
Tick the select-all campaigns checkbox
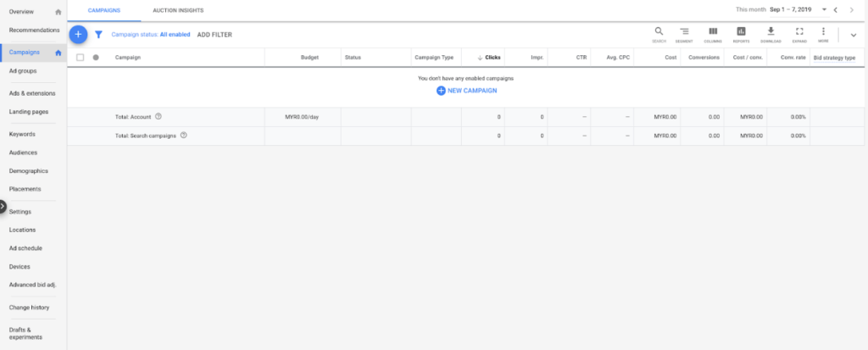[81, 57]
